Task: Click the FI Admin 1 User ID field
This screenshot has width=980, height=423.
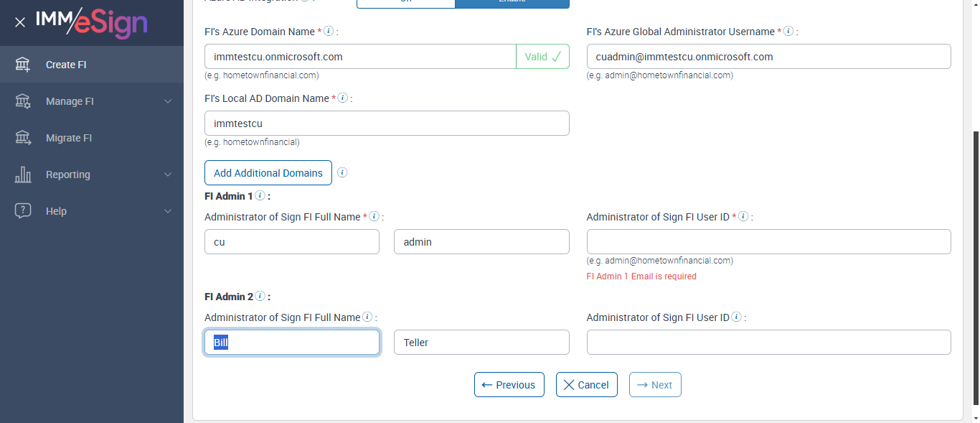Action: (768, 242)
